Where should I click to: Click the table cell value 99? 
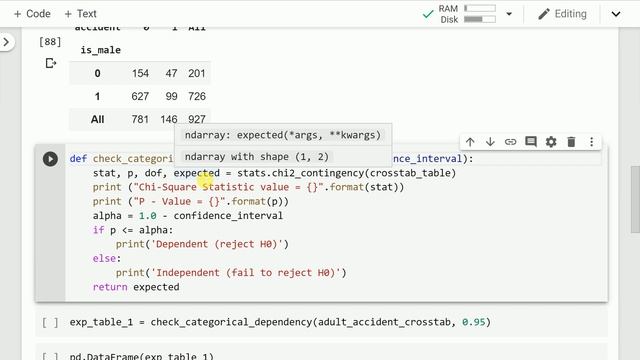tap(171, 96)
